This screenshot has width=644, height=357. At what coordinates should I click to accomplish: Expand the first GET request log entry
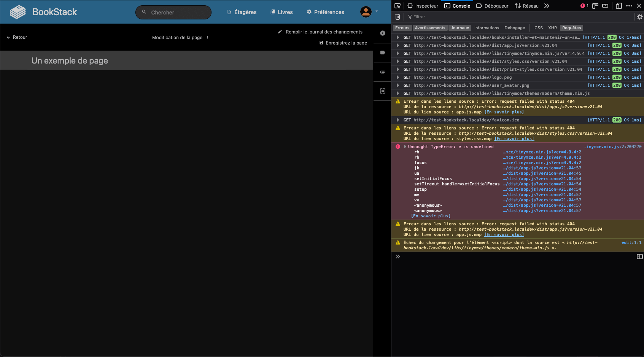coord(398,37)
